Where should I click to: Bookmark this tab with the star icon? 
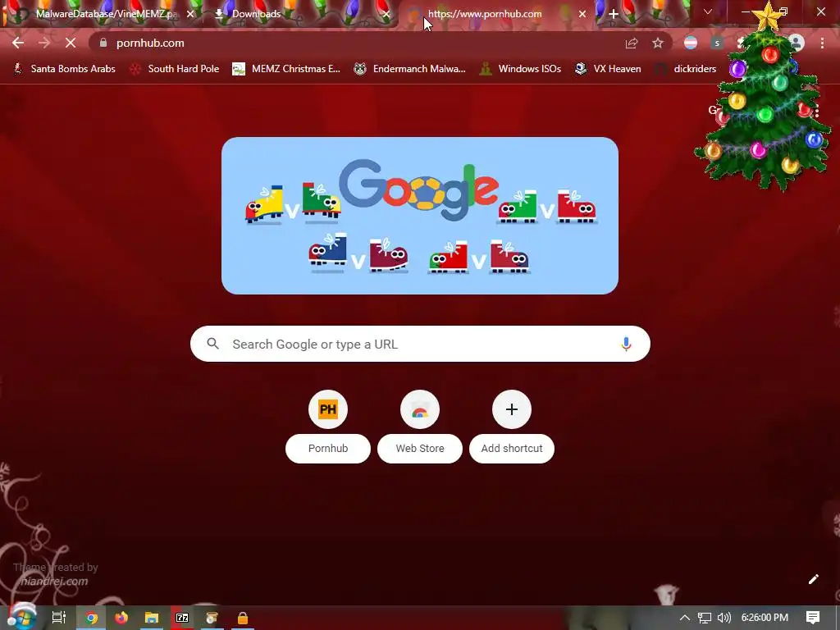(658, 43)
